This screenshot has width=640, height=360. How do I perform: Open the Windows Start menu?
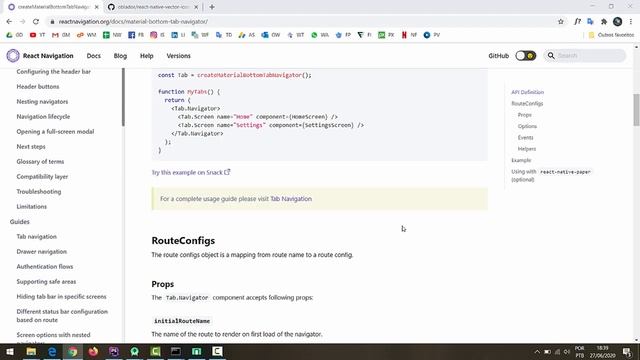pos(10,351)
